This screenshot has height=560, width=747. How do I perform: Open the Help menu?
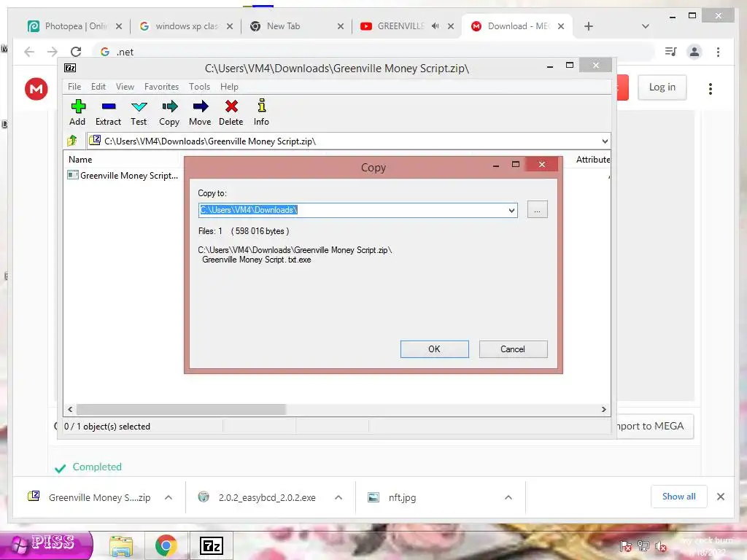click(229, 87)
